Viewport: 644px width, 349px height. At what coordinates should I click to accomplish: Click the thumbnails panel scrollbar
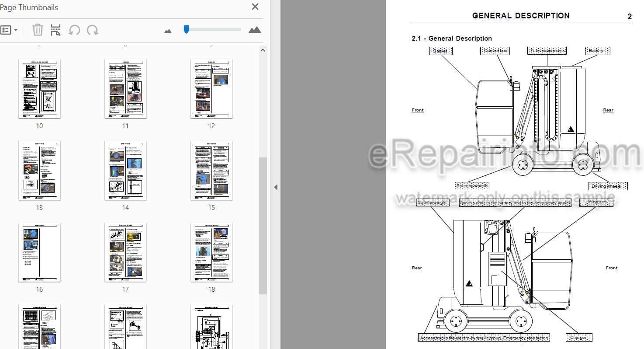pyautogui.click(x=263, y=225)
